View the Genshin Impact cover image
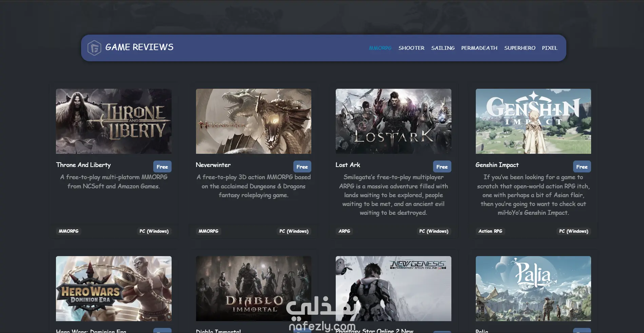This screenshot has height=333, width=644. 533,121
